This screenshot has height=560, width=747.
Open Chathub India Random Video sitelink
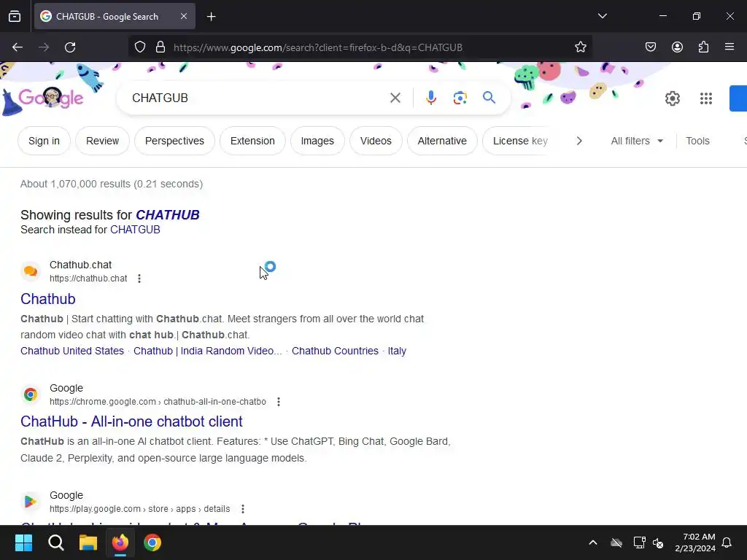point(208,351)
